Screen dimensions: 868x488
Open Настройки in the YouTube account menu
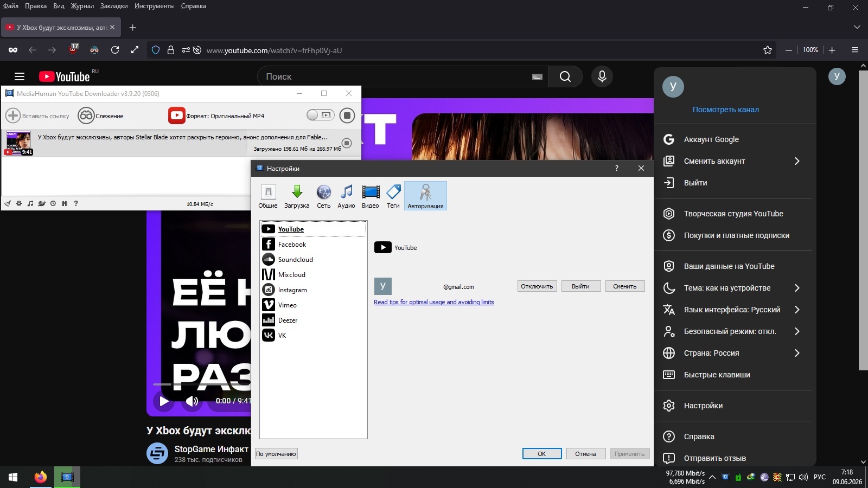click(x=733, y=406)
